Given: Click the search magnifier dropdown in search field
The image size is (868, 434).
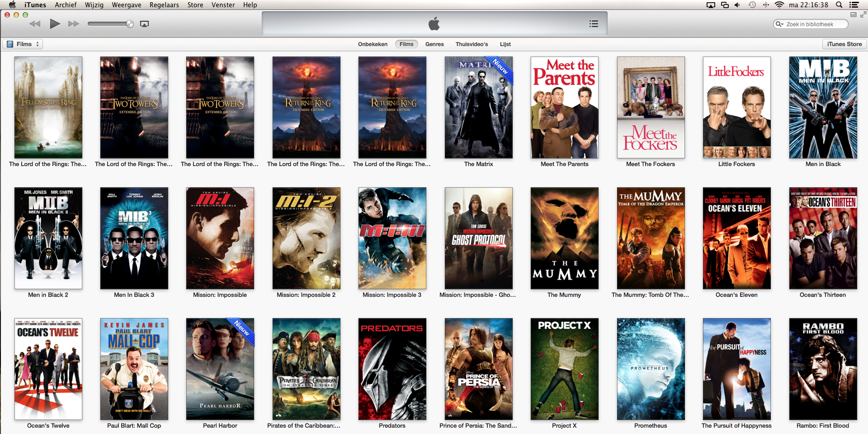Looking at the screenshot, I should [x=779, y=24].
